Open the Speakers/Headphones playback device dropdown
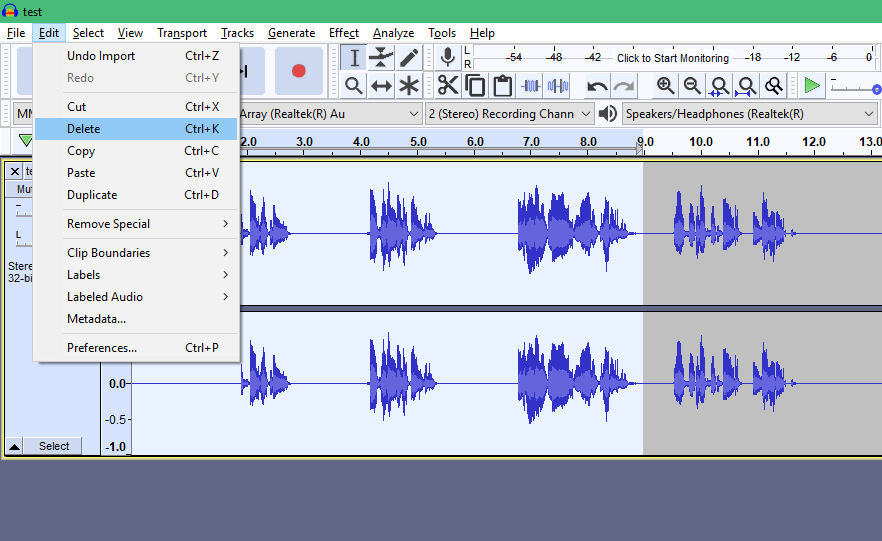 [x=749, y=114]
